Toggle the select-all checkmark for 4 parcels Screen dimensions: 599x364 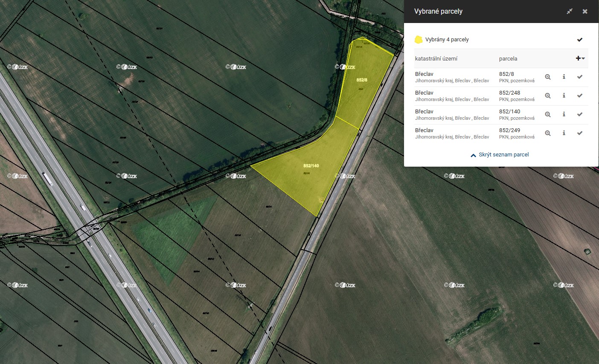click(x=579, y=40)
